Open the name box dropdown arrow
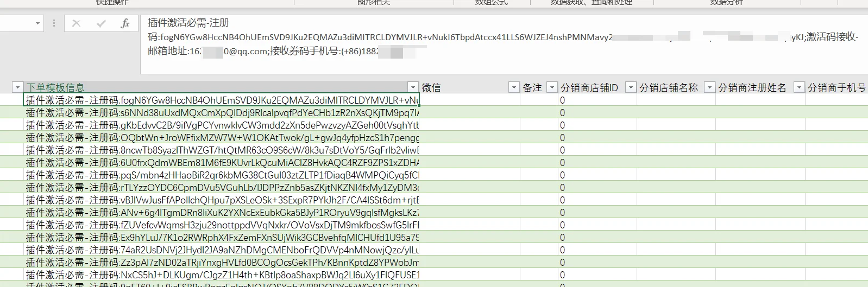The image size is (868, 287). tap(37, 23)
